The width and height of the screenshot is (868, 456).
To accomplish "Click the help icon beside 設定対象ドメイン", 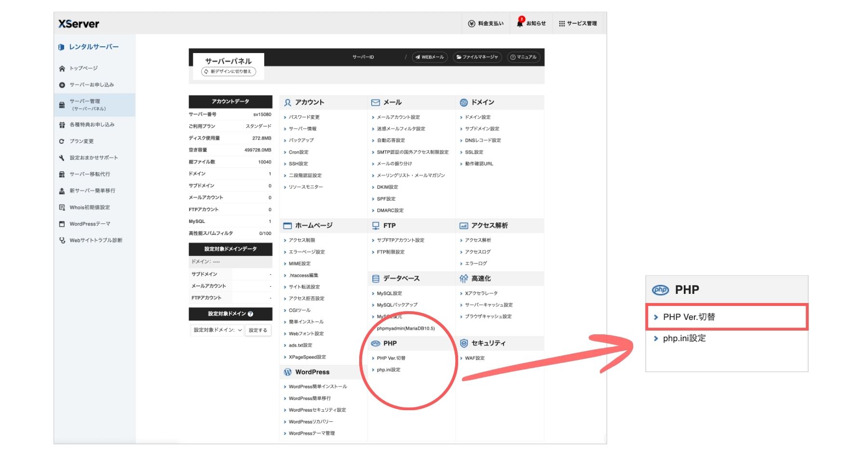I will click(250, 314).
